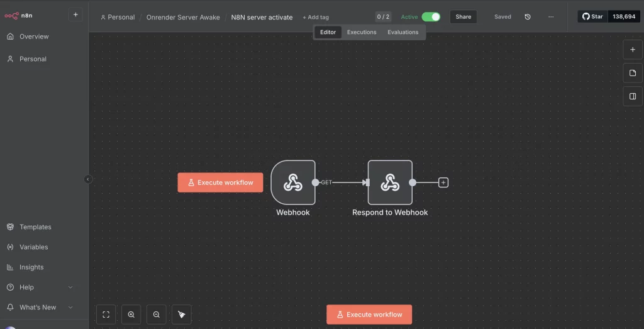
Task: Click the Respond to Webhook label
Action: 390,213
